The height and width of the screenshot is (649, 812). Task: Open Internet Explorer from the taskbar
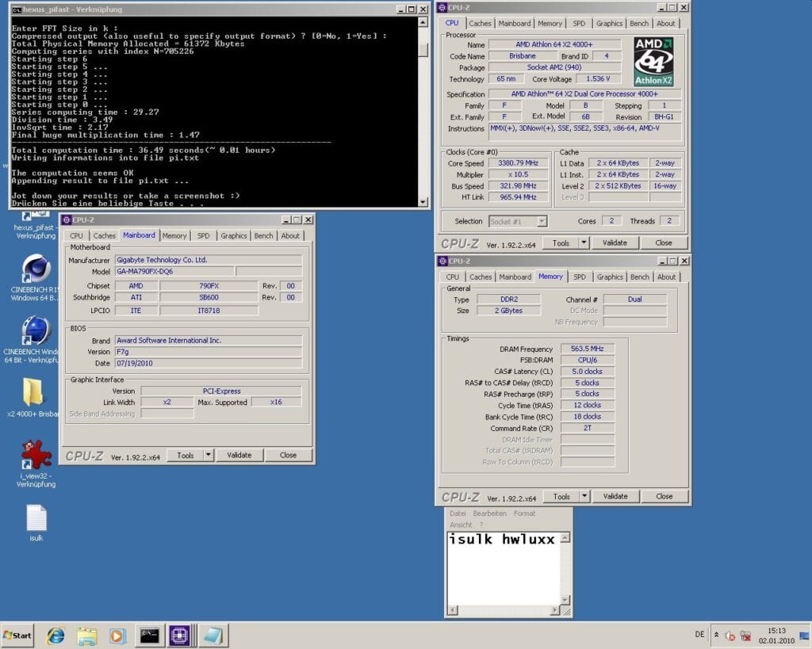[56, 636]
